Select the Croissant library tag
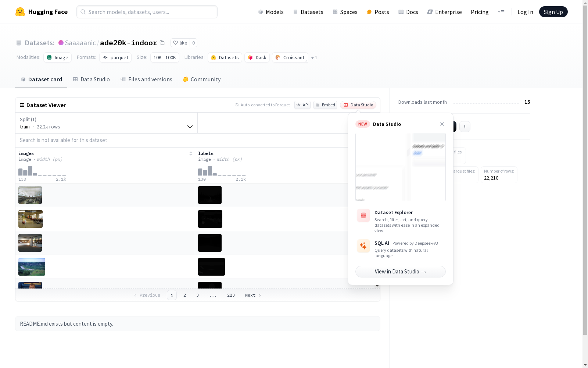 [290, 57]
